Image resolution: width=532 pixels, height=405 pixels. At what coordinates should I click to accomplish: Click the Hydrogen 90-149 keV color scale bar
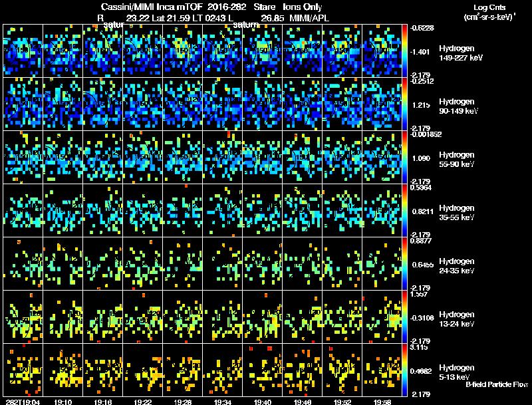click(x=404, y=104)
